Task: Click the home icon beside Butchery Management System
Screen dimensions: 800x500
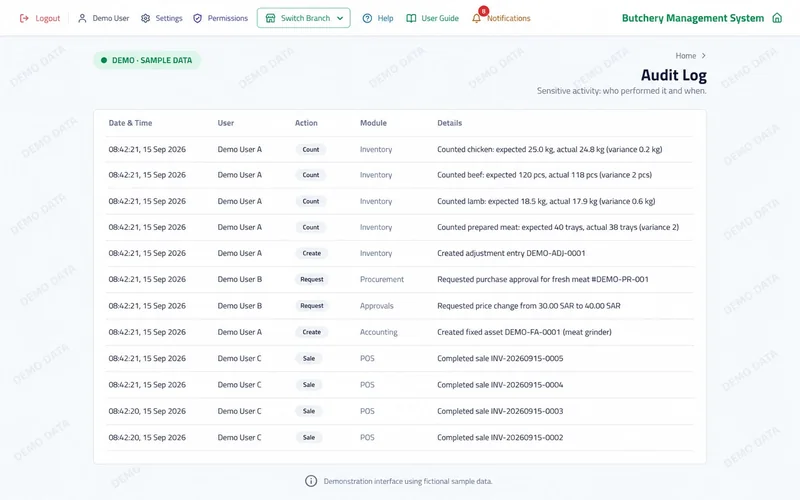Action: coord(777,18)
